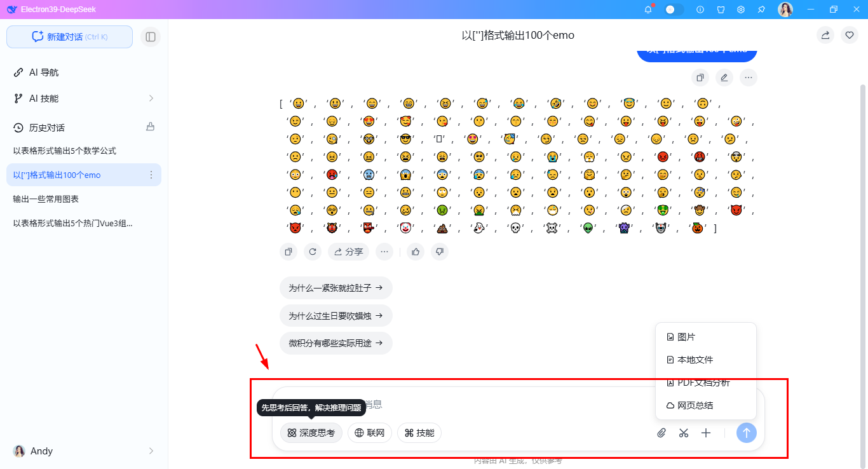This screenshot has height=469, width=868.
Task: Clear history with icon beside 历史对话
Action: coord(151,126)
